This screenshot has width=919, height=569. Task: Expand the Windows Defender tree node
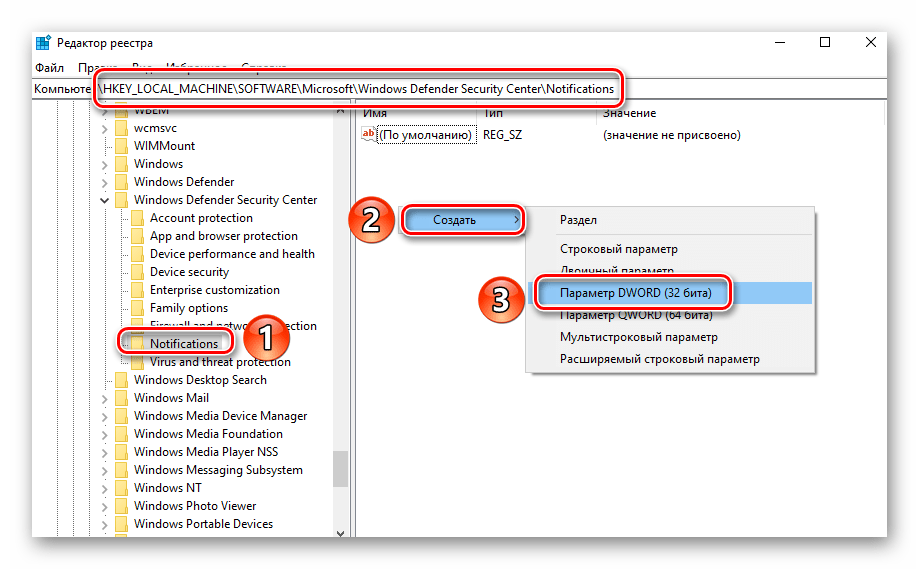coord(106,182)
